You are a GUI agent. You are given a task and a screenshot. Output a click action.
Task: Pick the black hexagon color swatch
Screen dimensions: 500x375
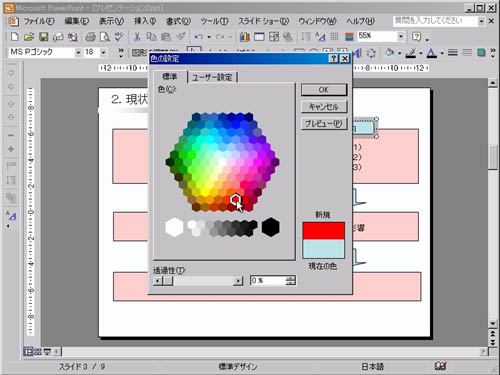[270, 227]
